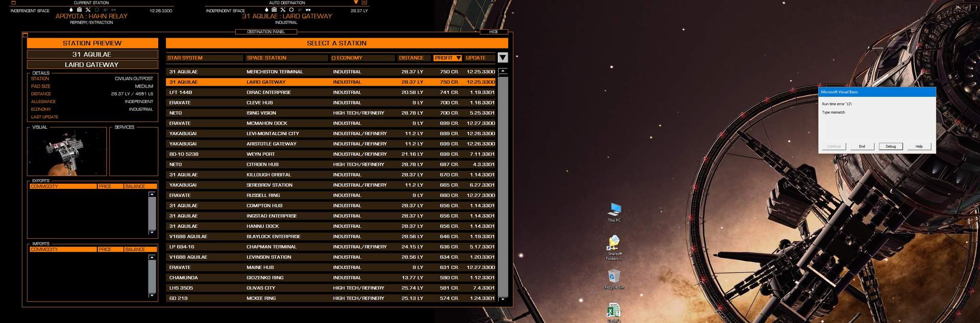Click the station list scrollbar down arrow
Image resolution: width=980 pixels, height=323 pixels.
click(503, 299)
